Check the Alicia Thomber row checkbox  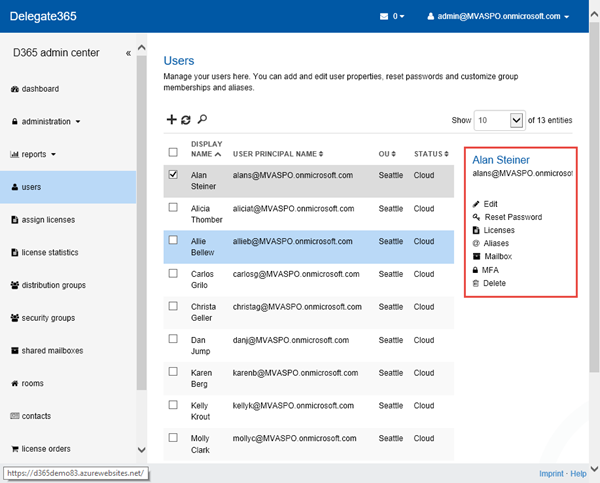(174, 208)
